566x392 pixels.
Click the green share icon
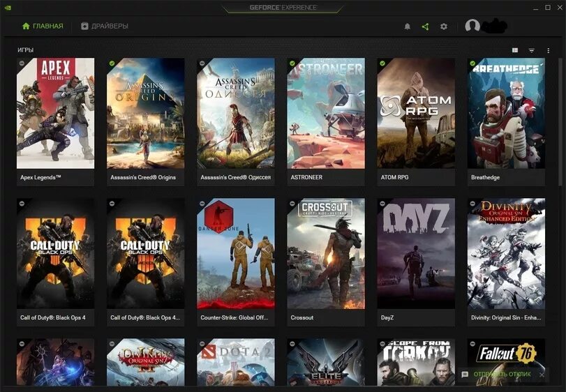[426, 27]
